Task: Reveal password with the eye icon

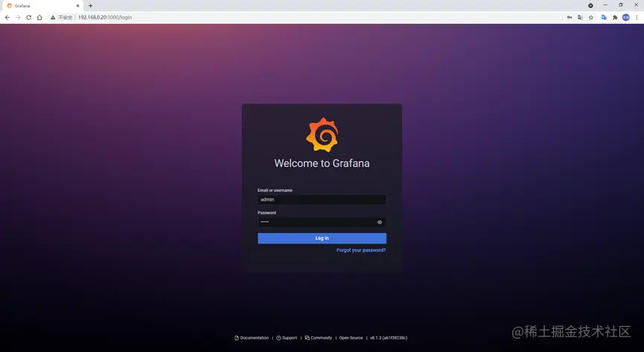Action: click(380, 223)
